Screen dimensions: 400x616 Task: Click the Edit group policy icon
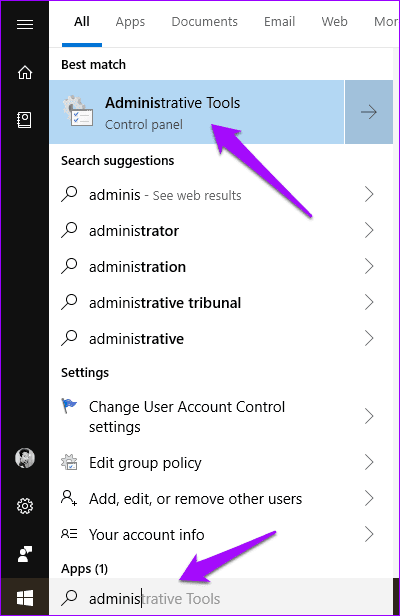coord(69,462)
